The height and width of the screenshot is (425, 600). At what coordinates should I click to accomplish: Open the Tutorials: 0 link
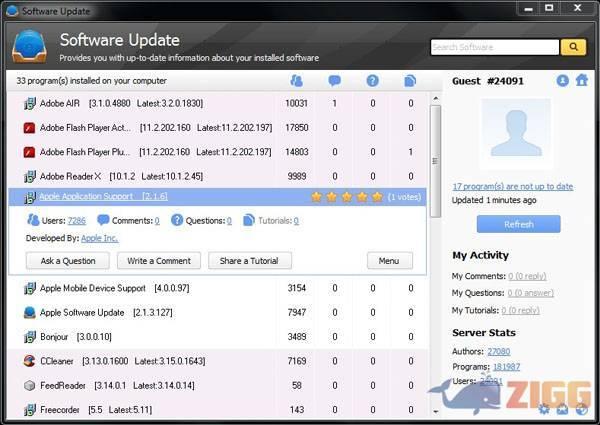[296, 221]
